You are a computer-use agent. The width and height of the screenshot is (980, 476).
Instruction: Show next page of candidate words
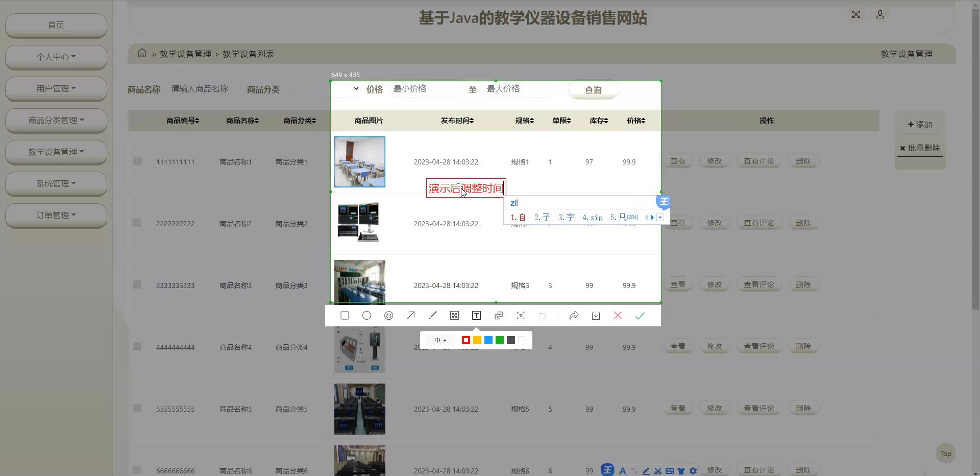click(x=652, y=218)
